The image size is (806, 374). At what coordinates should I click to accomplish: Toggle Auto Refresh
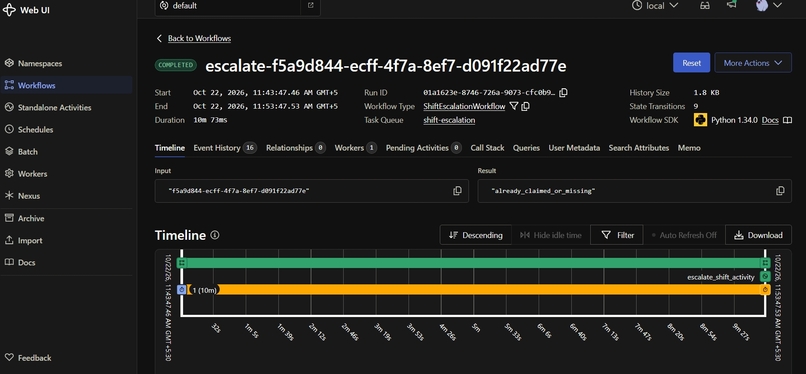point(684,235)
